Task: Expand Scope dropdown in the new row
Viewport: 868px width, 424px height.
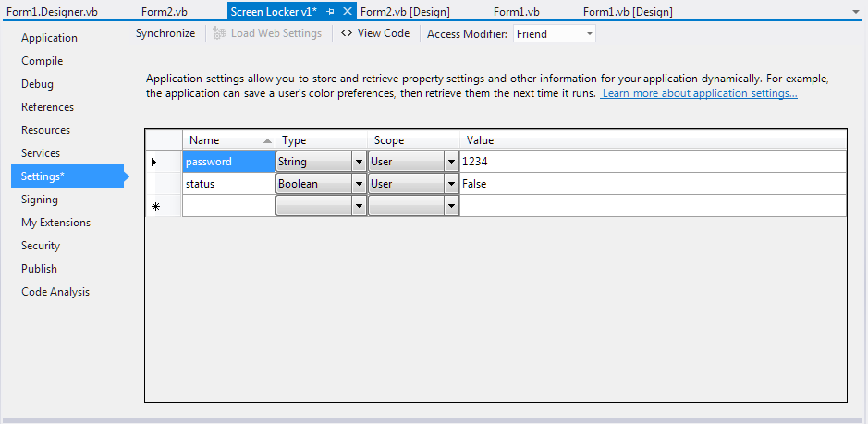Action: click(451, 206)
